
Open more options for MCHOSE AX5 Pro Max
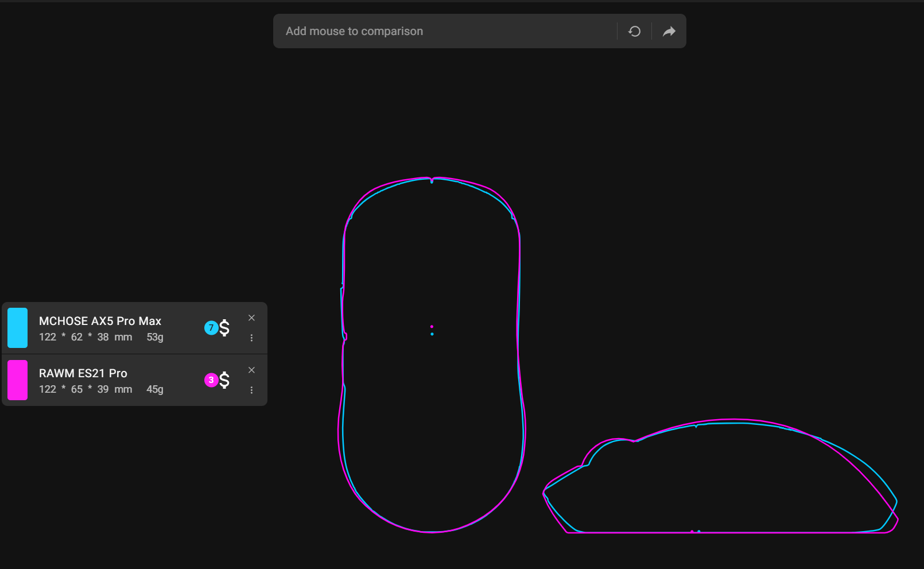pos(251,338)
